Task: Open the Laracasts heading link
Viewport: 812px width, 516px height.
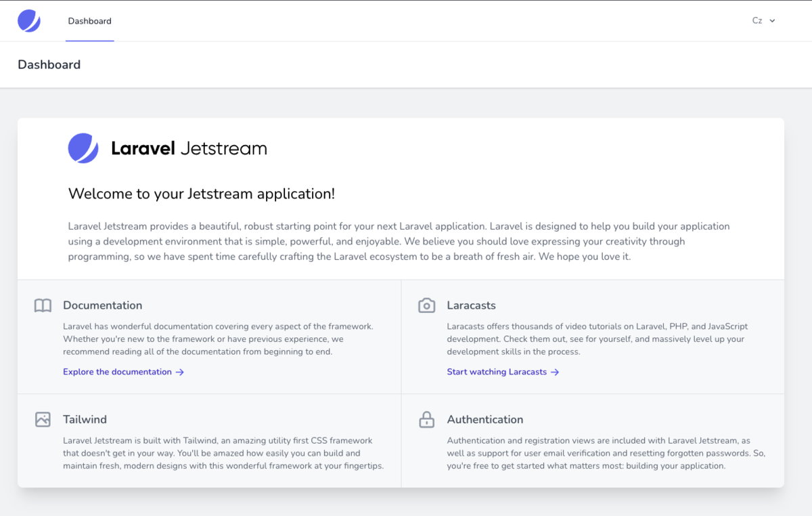Action: 472,305
